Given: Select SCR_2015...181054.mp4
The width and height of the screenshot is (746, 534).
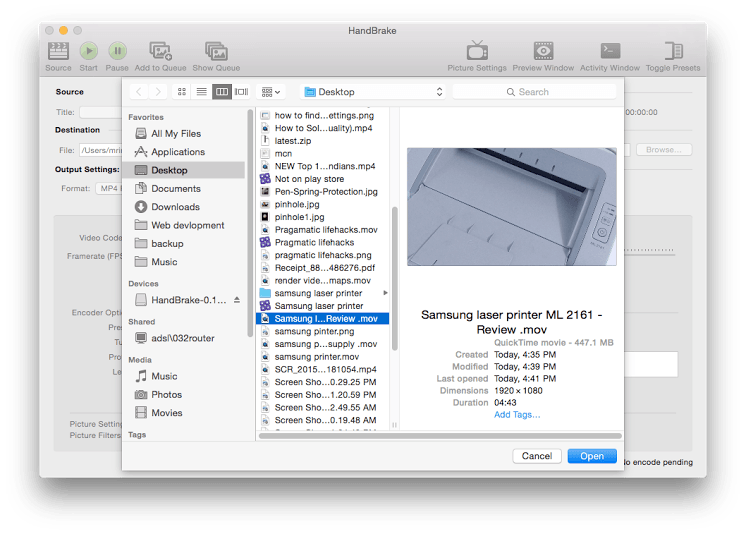Looking at the screenshot, I should (x=323, y=369).
